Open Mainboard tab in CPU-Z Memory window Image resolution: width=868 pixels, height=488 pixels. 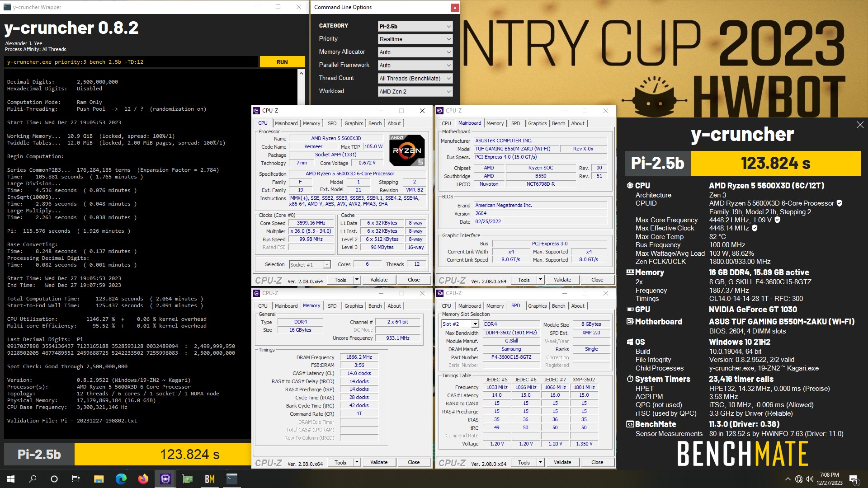(x=286, y=306)
